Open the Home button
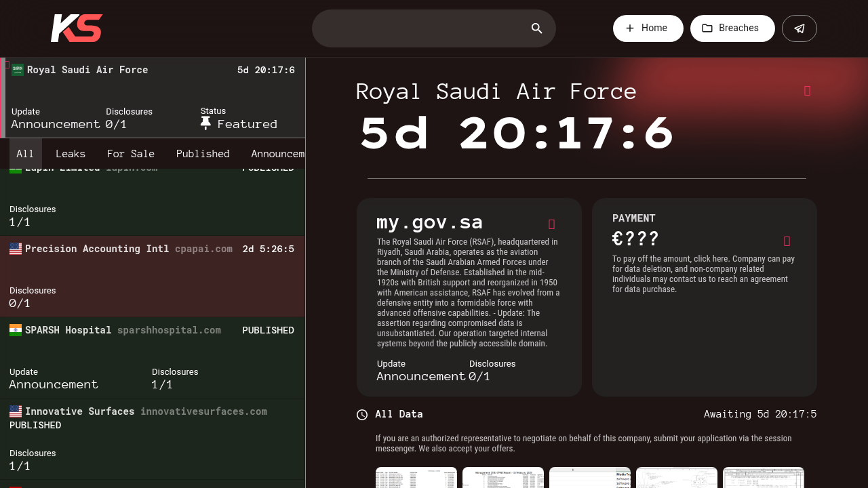The image size is (868, 488). coord(648,28)
